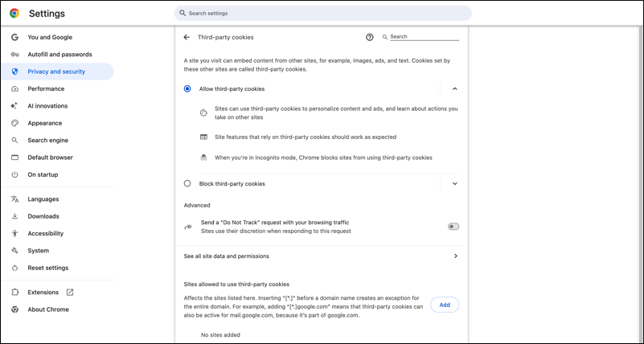Open AI innovations settings
This screenshot has height=344, width=644.
click(x=47, y=106)
